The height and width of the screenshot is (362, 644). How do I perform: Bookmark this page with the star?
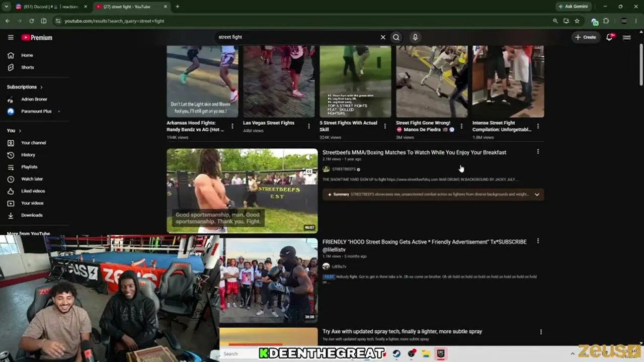click(577, 21)
